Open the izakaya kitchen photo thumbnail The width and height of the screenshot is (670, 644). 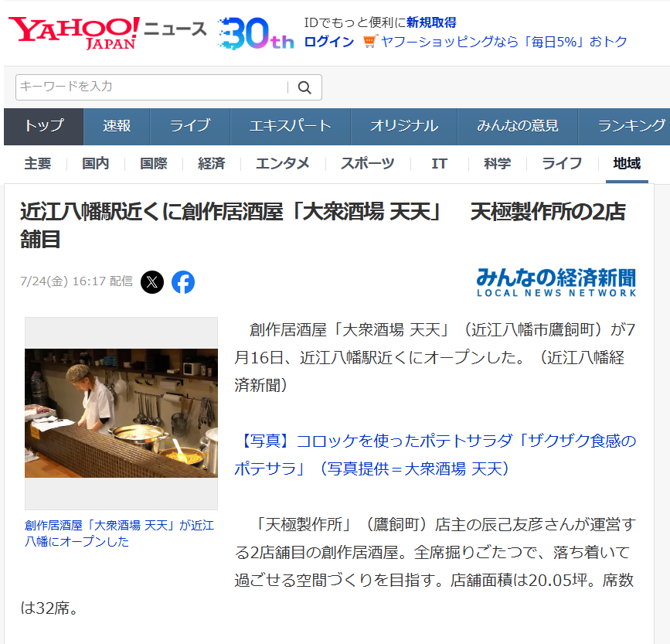coord(121,413)
